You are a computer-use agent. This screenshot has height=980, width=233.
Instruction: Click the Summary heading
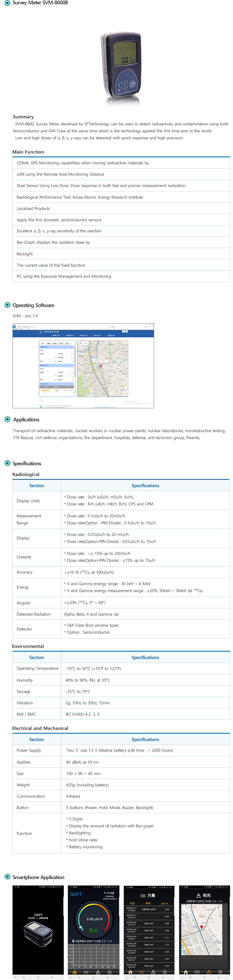click(23, 117)
